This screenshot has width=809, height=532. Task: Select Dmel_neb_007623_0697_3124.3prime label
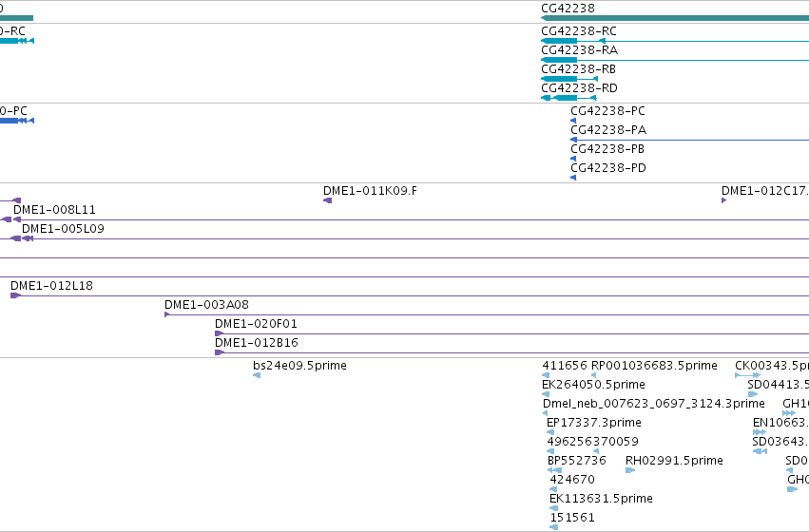tap(654, 404)
